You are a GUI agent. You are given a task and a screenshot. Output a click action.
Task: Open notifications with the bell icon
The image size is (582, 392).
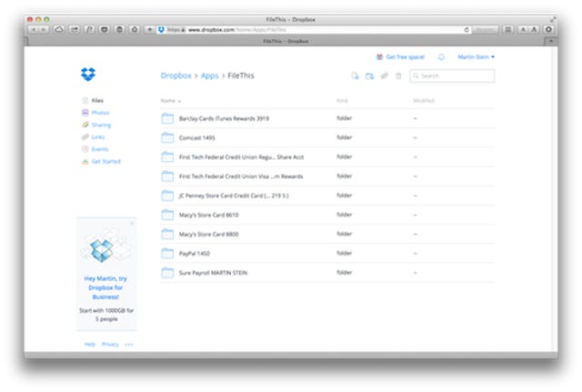(x=441, y=56)
